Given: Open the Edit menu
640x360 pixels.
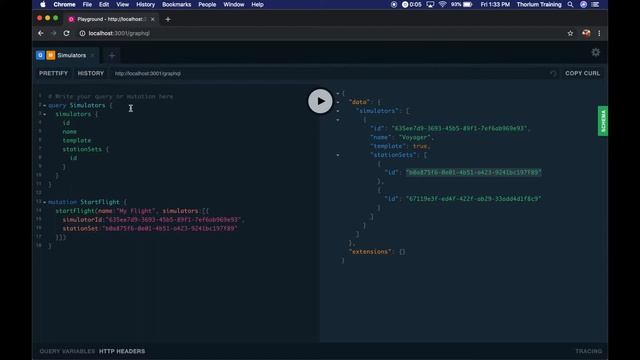Looking at the screenshot, I should [x=104, y=4].
